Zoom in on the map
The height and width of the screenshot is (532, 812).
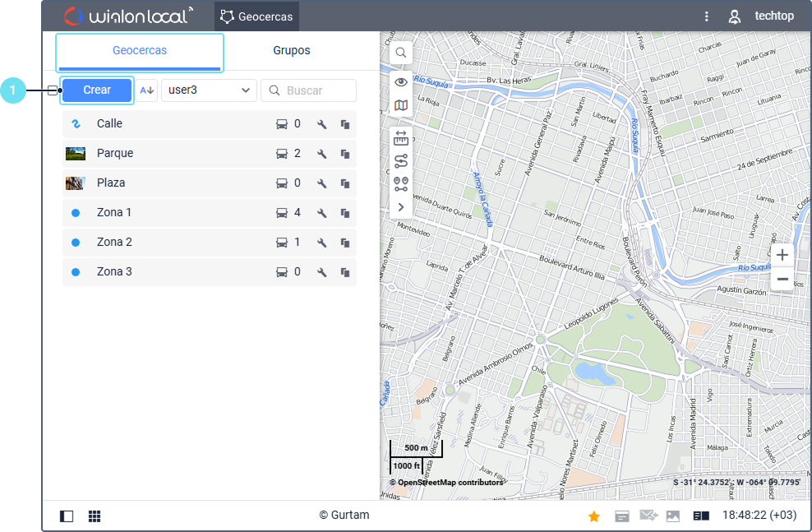click(x=782, y=255)
